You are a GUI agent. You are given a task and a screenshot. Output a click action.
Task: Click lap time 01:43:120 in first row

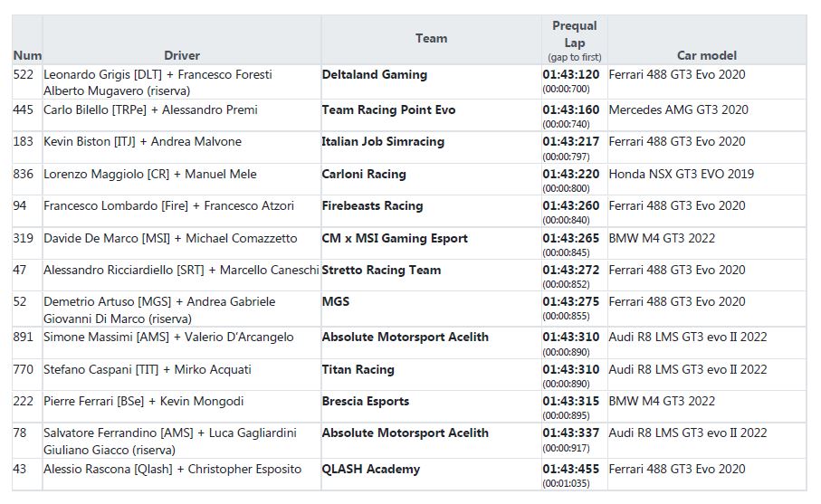[x=571, y=75]
